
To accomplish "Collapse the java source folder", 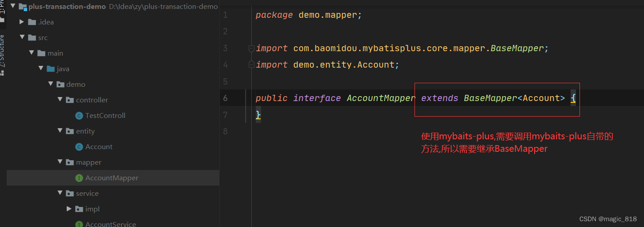I will [x=41, y=69].
